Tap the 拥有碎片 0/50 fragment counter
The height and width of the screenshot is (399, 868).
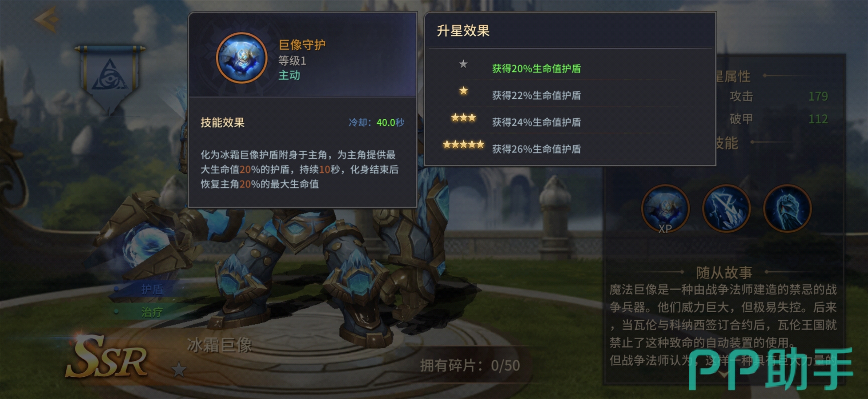(x=470, y=365)
